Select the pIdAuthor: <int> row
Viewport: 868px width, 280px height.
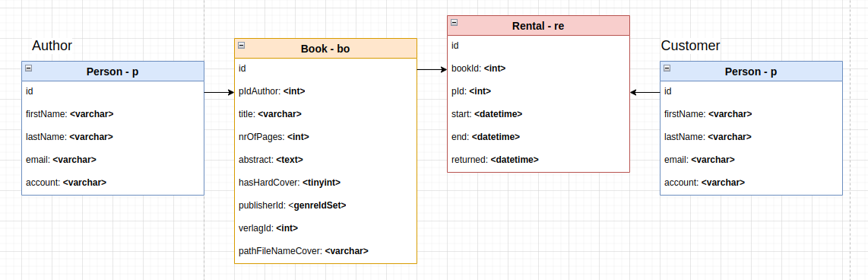point(325,91)
